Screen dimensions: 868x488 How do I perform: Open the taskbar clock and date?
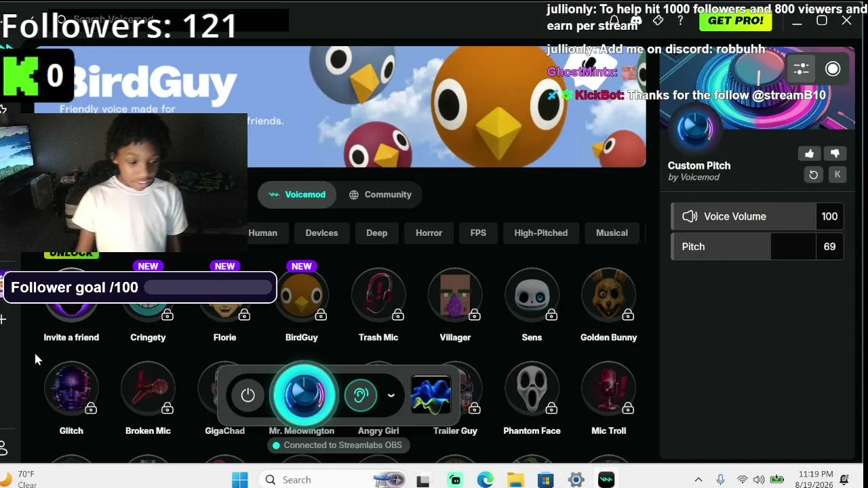816,479
